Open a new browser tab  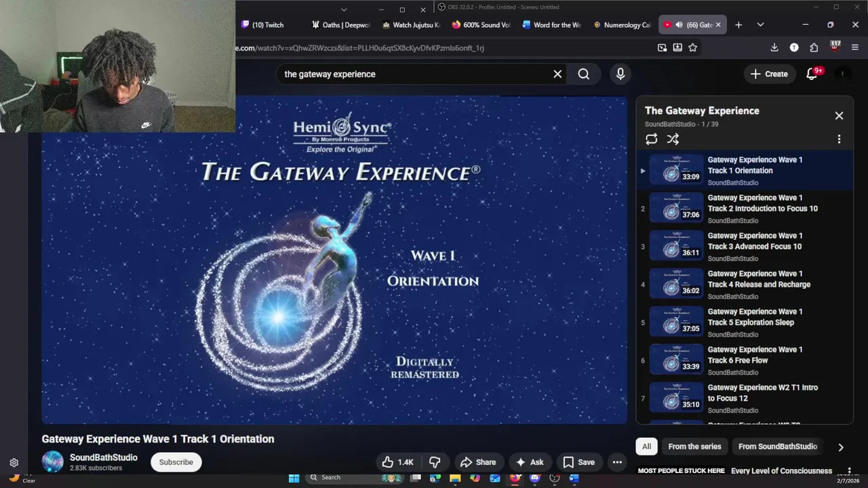pos(738,25)
